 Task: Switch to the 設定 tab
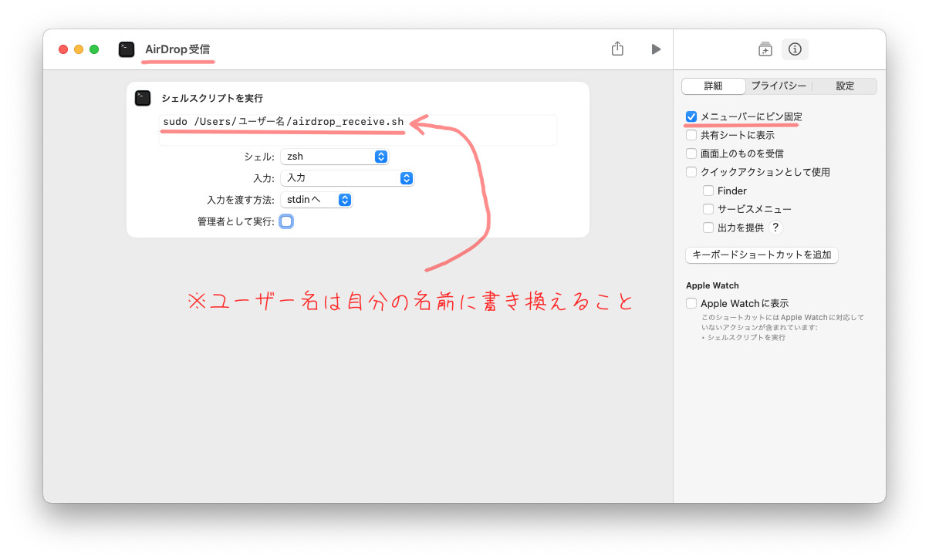coord(845,86)
